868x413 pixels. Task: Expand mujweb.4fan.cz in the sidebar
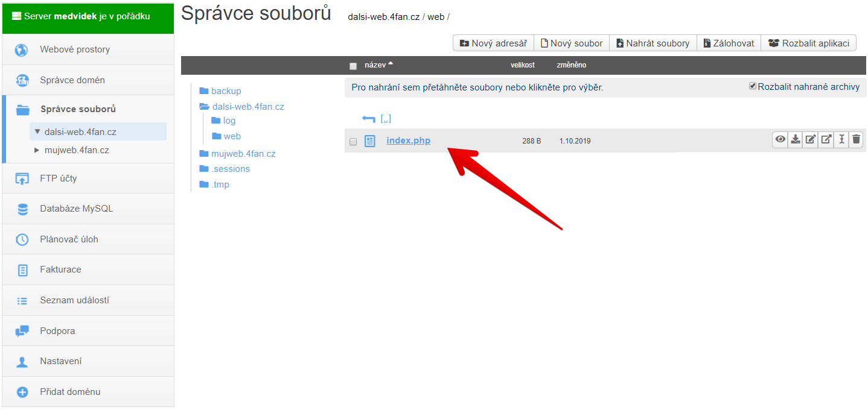[x=37, y=150]
